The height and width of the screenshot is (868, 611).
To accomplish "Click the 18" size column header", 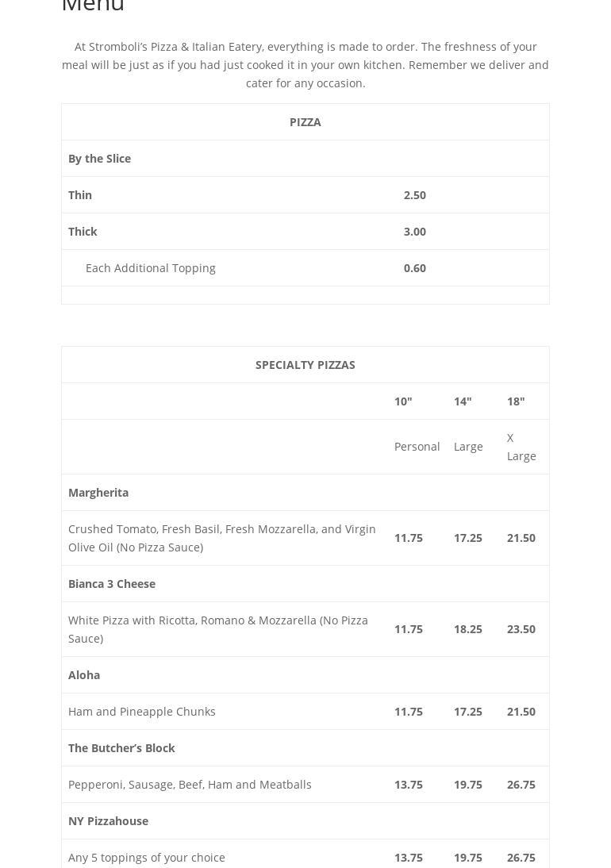I will click(x=516, y=401).
